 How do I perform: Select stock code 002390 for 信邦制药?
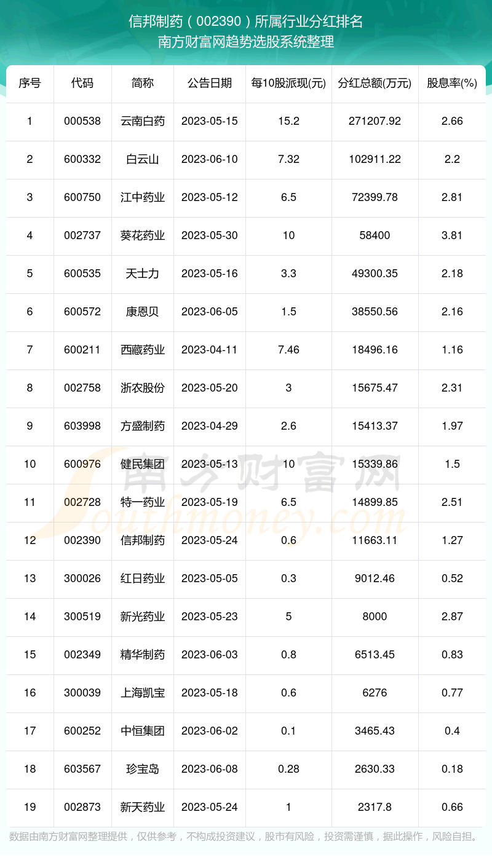tap(82, 540)
